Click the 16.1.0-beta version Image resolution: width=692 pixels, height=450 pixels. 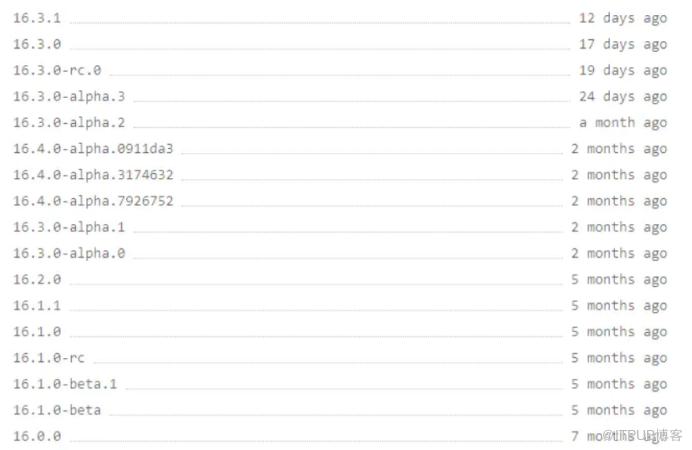point(57,410)
